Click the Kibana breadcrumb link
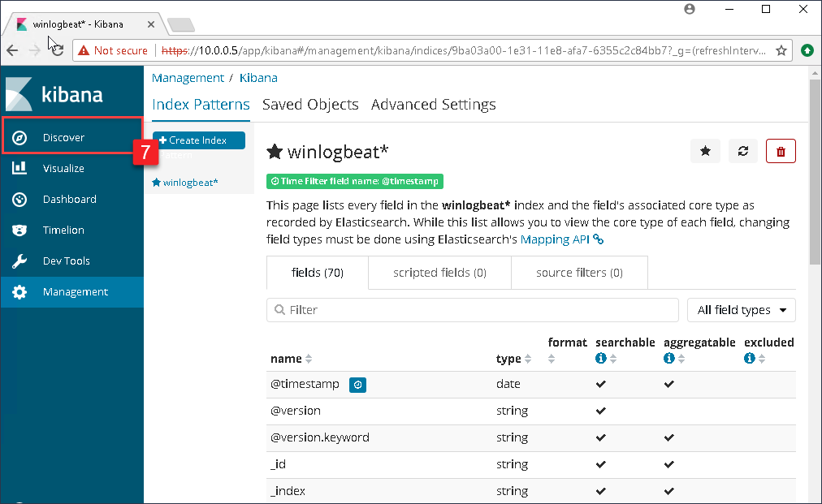This screenshot has height=504, width=822. pos(258,78)
